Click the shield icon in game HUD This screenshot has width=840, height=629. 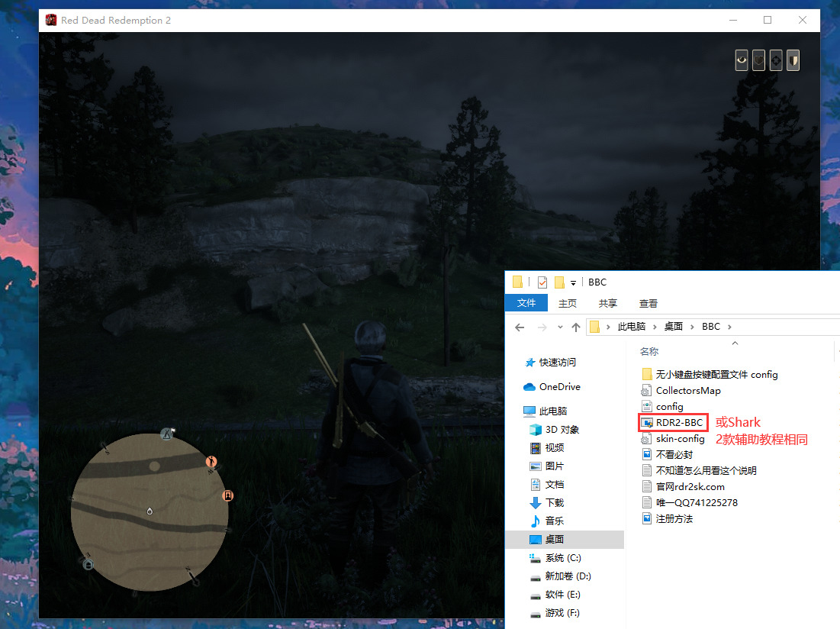click(793, 60)
